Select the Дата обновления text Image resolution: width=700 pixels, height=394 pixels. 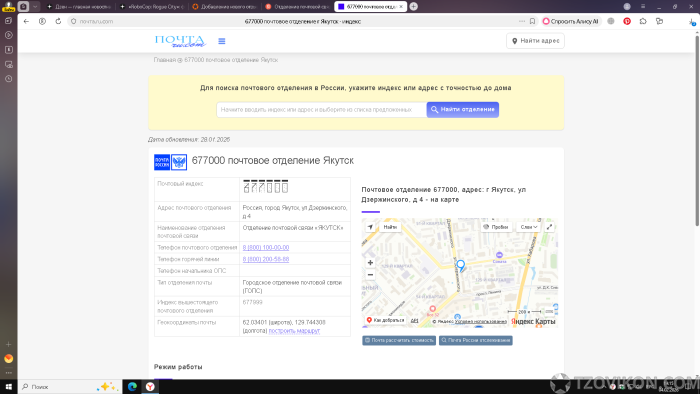tap(189, 140)
